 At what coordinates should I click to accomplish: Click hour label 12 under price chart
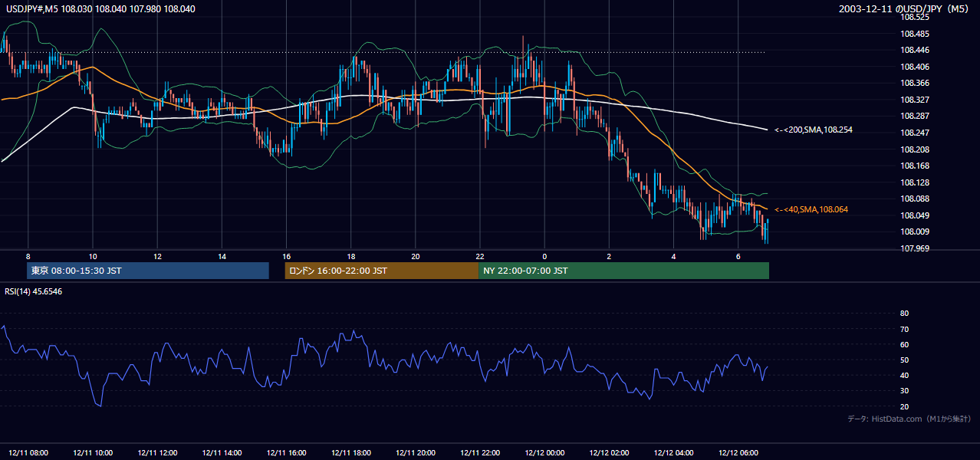click(157, 256)
